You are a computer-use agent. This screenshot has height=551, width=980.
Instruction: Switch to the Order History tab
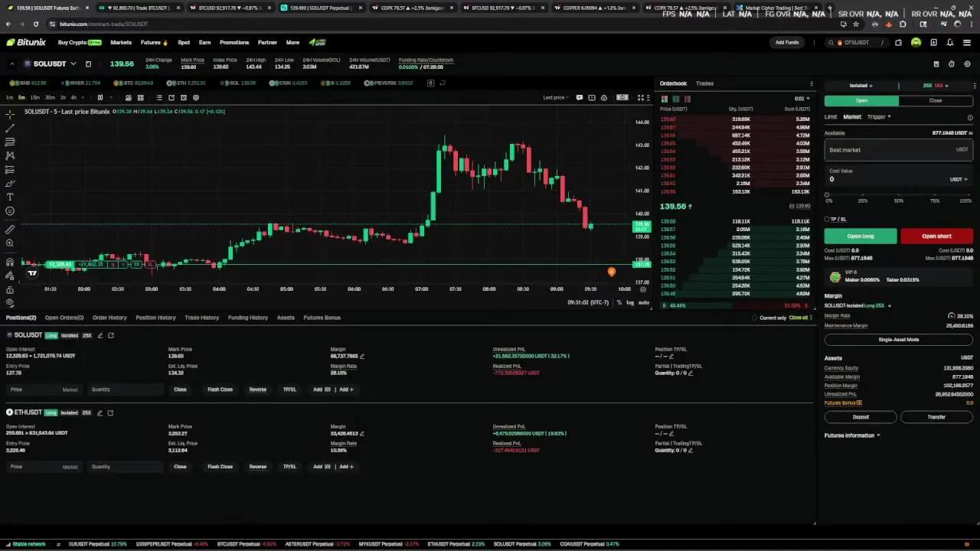click(x=109, y=318)
